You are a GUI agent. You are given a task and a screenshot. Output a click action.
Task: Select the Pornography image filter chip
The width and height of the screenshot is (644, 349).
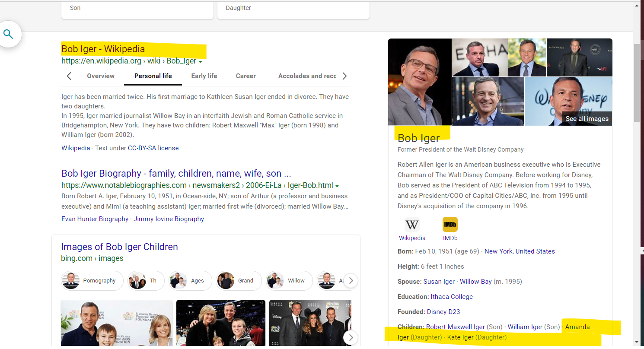pyautogui.click(x=92, y=281)
